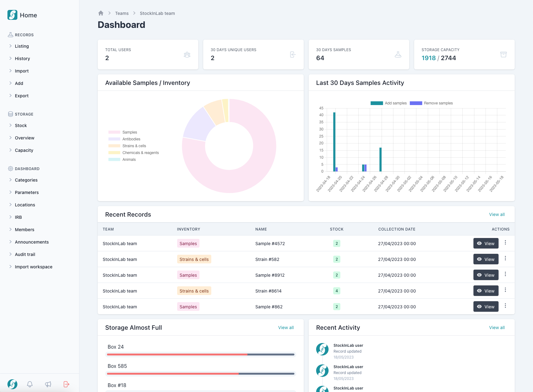Viewport: 533px width, 392px height.
Task: Click the Total Users group icon
Action: pos(187,55)
